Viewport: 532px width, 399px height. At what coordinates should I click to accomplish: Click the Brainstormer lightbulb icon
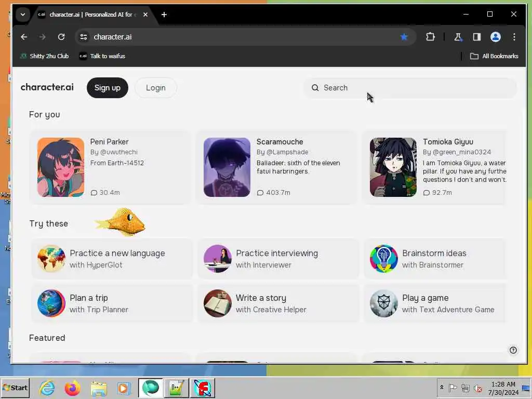coord(384,259)
